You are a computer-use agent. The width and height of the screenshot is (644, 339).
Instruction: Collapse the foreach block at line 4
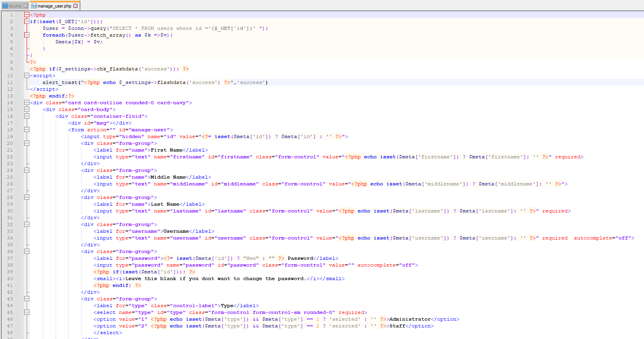click(27, 35)
